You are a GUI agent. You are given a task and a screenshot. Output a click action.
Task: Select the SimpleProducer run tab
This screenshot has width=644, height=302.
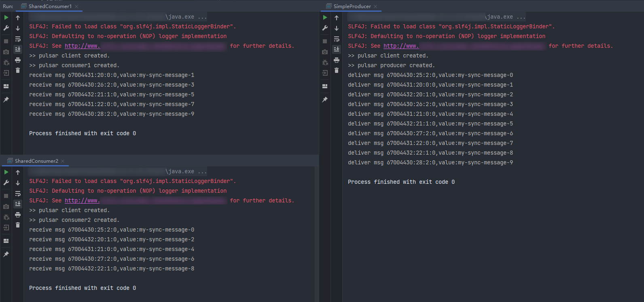point(352,6)
